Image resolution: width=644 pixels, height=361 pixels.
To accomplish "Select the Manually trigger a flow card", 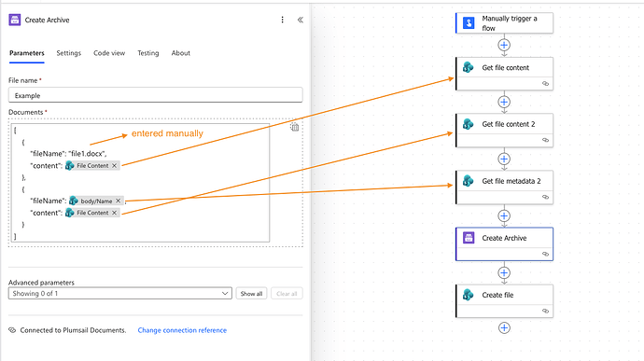I will point(504,23).
